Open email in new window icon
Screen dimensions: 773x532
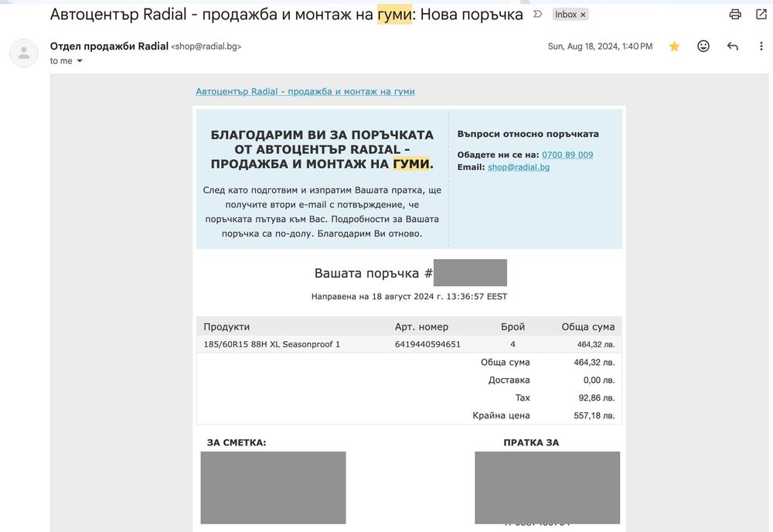point(761,14)
